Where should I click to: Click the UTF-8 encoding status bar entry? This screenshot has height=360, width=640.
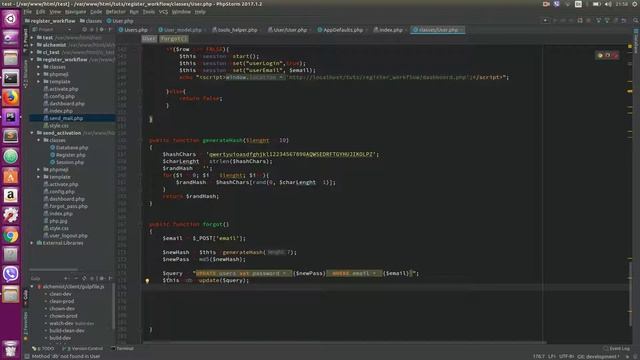(566, 357)
